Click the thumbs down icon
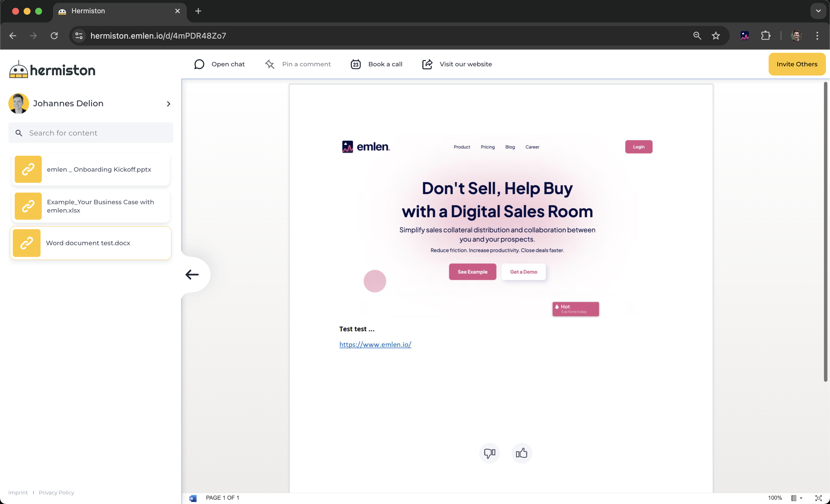This screenshot has width=830, height=504. tap(489, 453)
